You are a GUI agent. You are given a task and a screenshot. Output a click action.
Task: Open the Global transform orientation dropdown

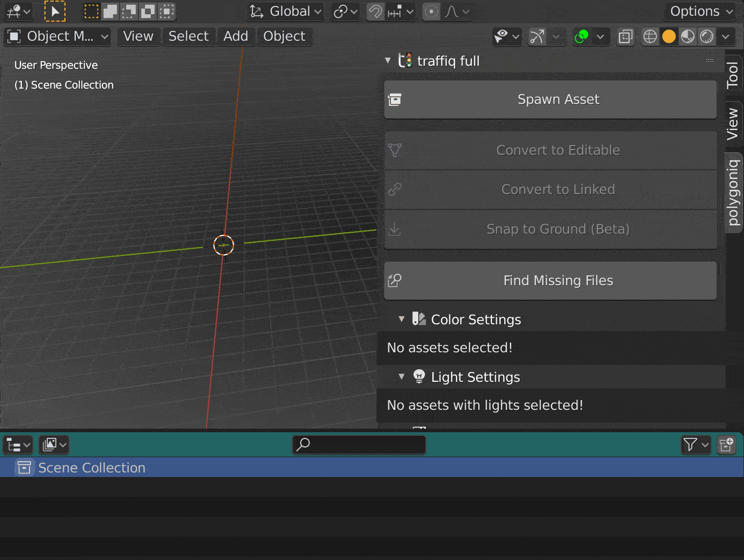click(x=284, y=11)
